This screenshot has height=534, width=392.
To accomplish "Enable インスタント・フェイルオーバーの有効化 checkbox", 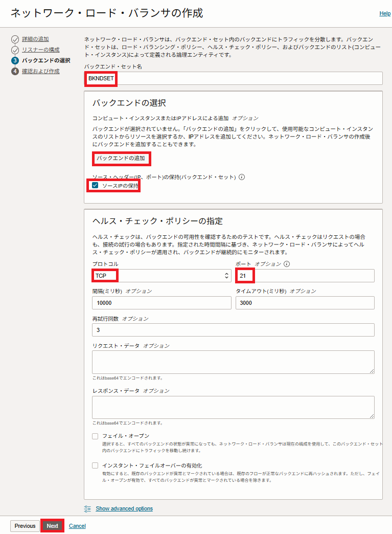I will [95, 465].
